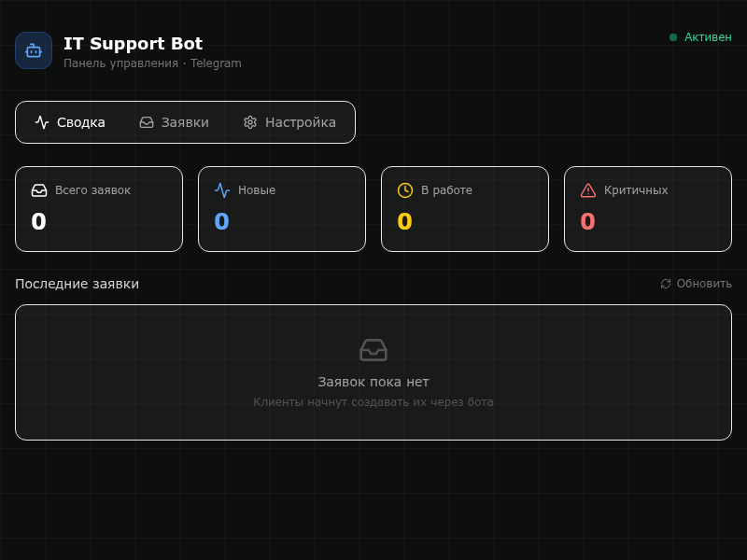Viewport: 747px width, 560px height.
Task: Click the green status dot
Action: tap(672, 37)
